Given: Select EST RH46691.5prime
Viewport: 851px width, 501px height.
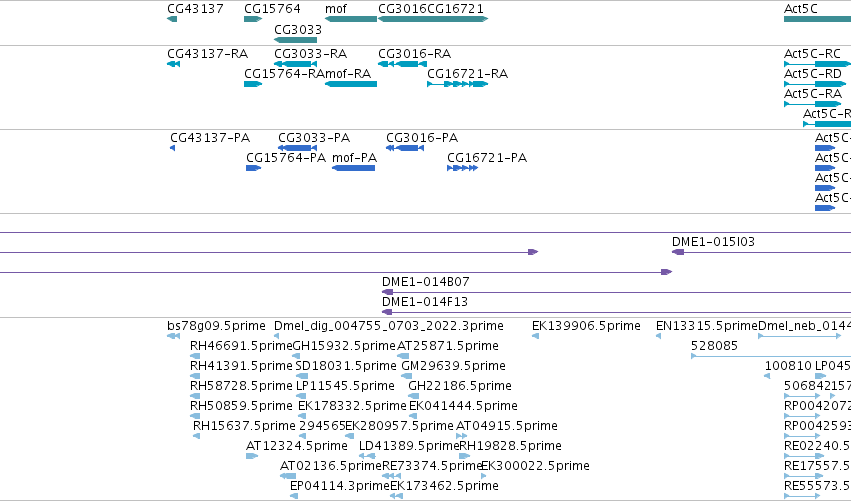Looking at the screenshot, I should point(195,356).
